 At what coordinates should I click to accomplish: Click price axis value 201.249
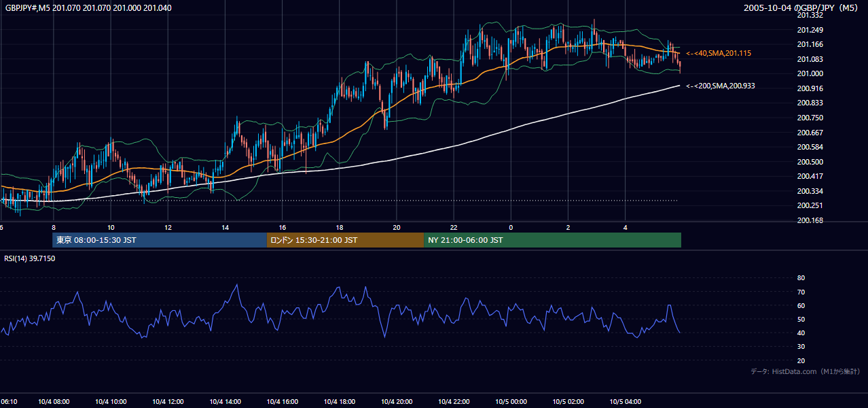[810, 30]
